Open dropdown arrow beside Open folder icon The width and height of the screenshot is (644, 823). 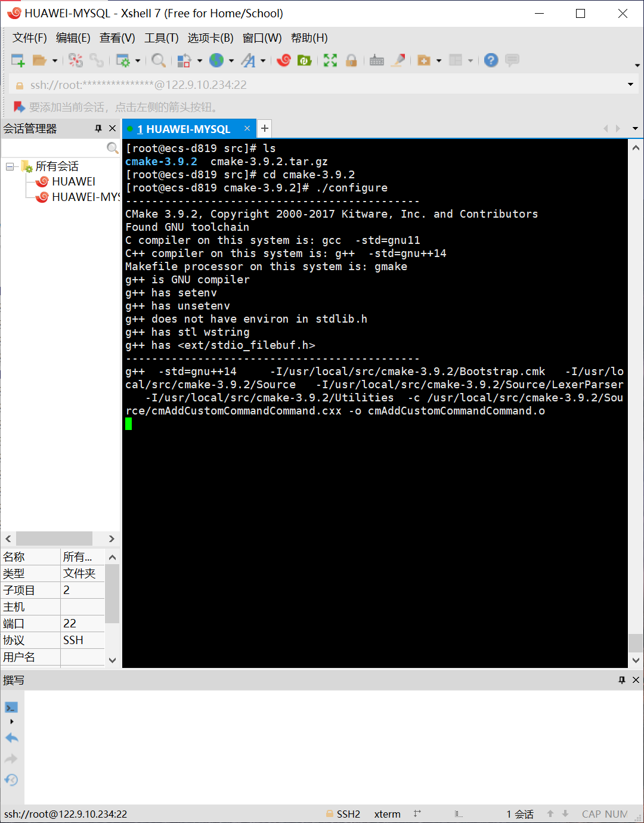[x=54, y=60]
